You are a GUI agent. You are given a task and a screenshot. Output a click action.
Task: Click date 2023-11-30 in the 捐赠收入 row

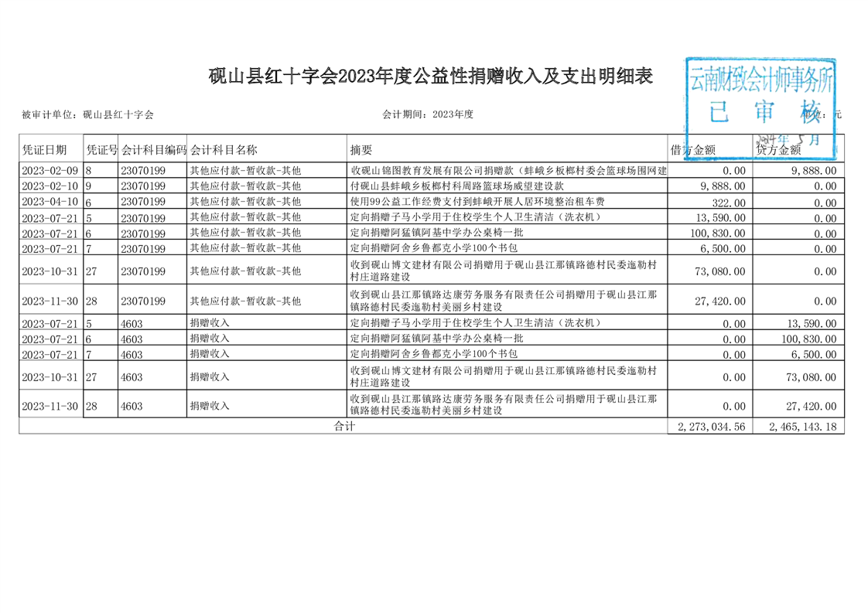(x=50, y=407)
